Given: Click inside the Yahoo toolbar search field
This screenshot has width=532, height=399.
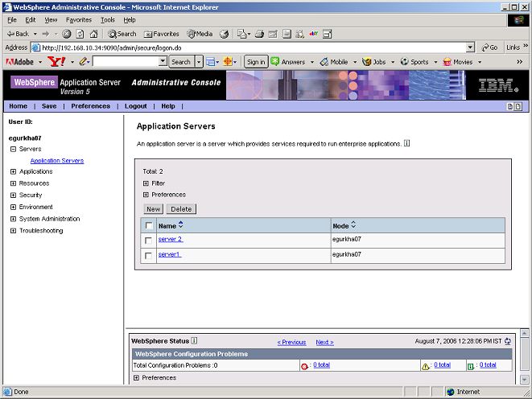Looking at the screenshot, I should [x=126, y=61].
